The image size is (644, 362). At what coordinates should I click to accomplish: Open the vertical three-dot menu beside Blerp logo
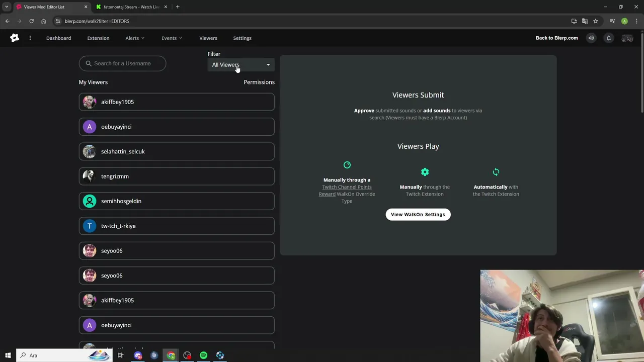(x=30, y=38)
